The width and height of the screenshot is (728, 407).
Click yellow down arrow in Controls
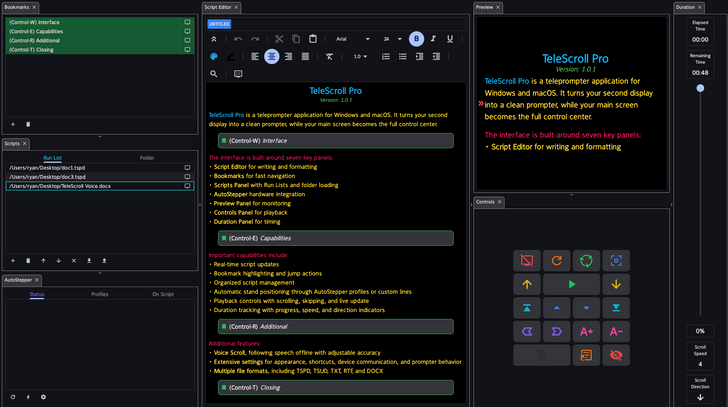coord(616,284)
